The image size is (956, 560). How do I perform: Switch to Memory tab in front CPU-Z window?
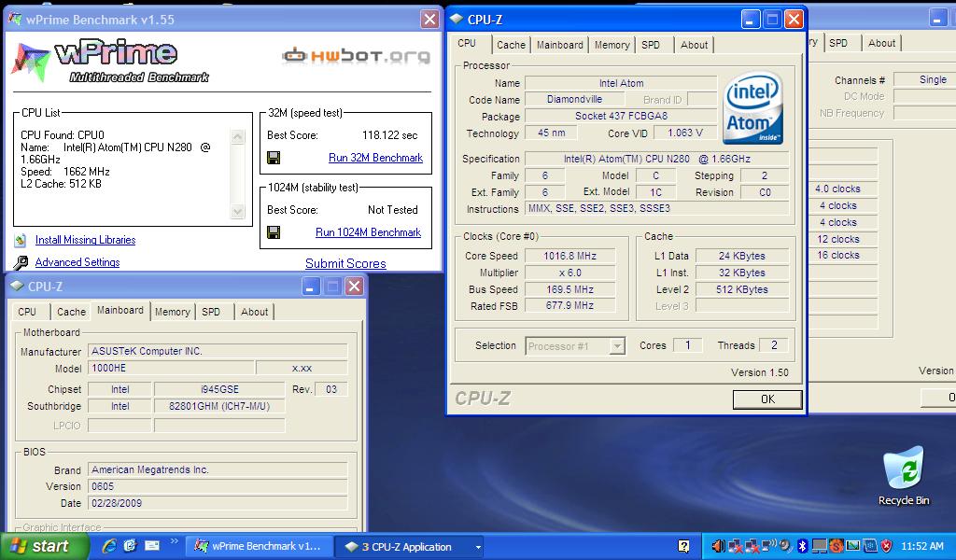[612, 45]
